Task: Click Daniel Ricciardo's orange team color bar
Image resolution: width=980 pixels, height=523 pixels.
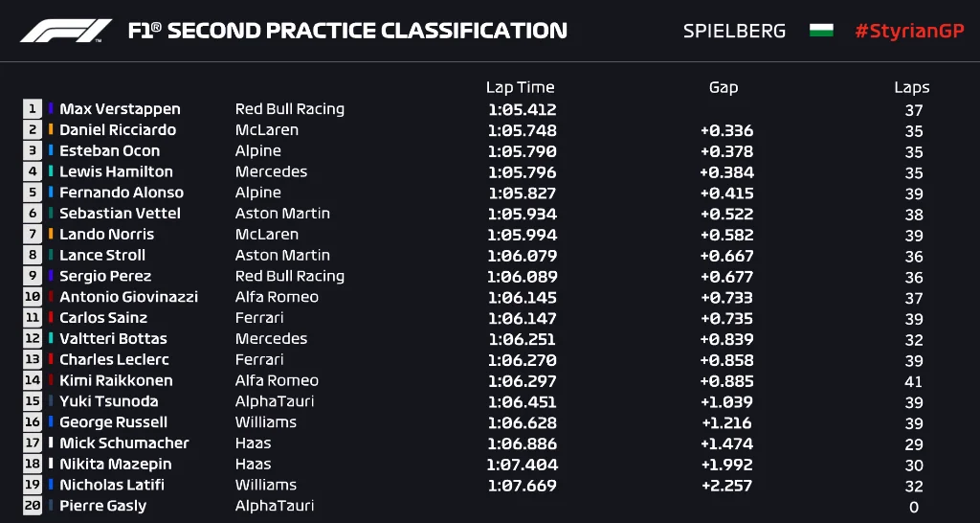Action: pos(52,130)
